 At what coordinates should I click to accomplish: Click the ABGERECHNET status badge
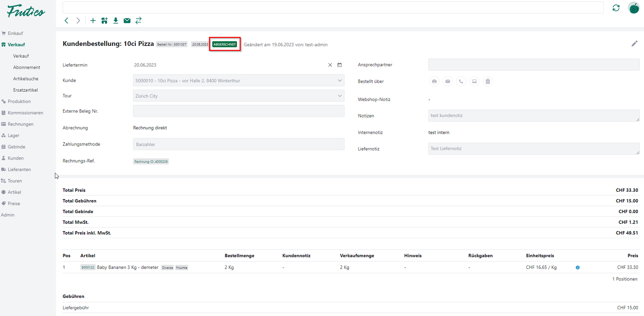pyautogui.click(x=225, y=44)
